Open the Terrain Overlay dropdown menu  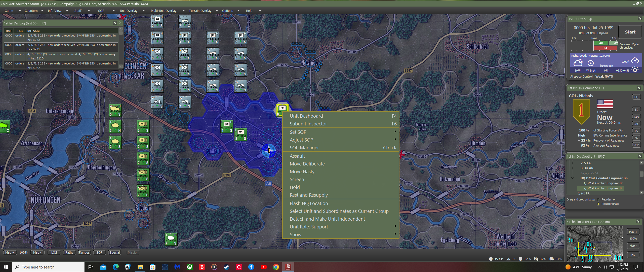(x=203, y=11)
